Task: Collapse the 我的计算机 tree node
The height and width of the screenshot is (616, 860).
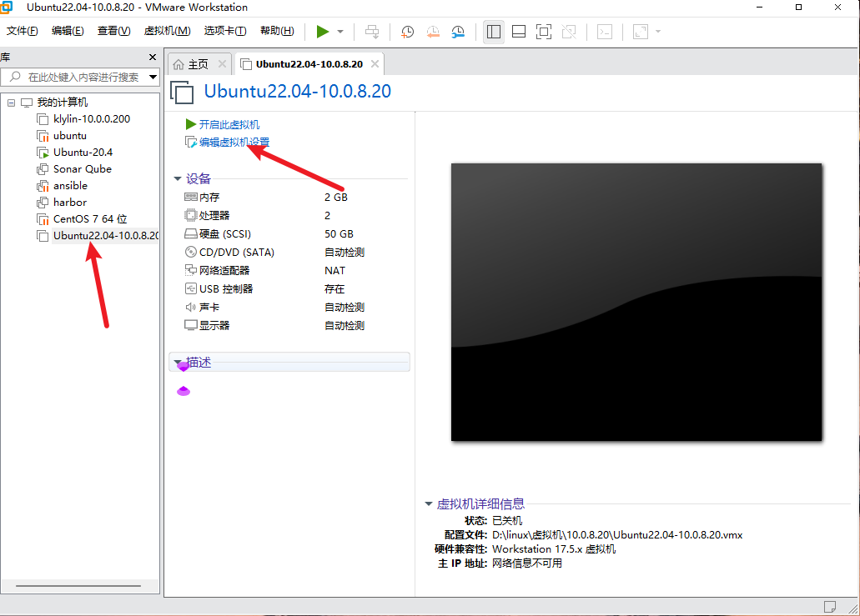Action: 11,102
